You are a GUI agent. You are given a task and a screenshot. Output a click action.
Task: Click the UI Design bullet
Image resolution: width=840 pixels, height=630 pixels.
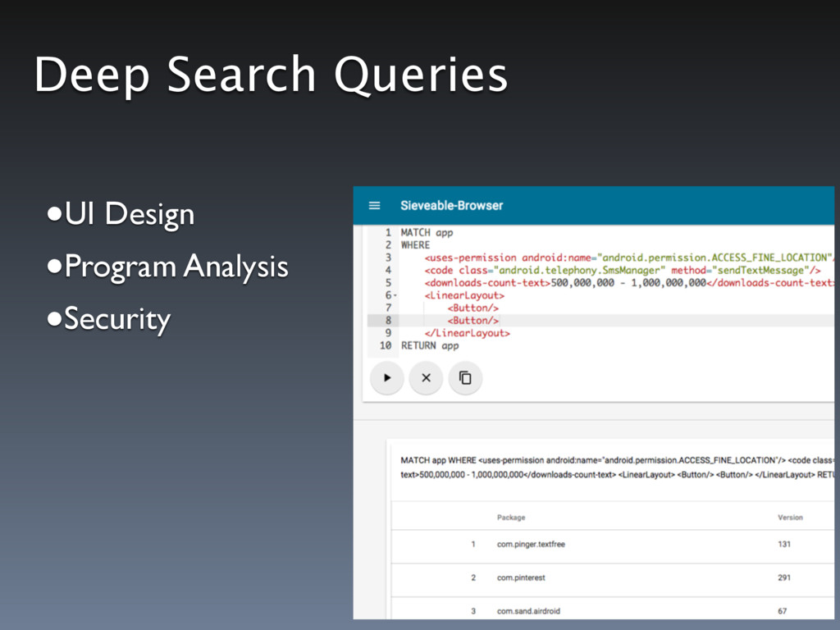pos(121,214)
